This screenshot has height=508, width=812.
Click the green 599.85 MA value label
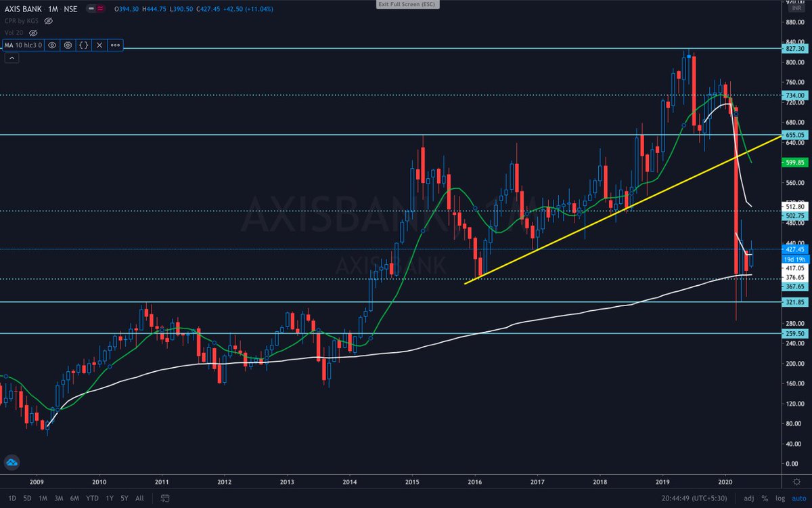tap(796, 163)
